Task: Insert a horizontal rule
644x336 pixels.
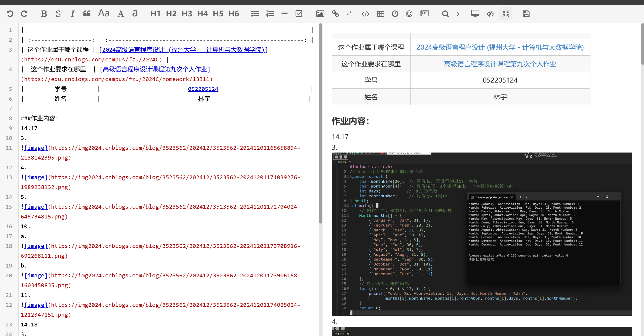Action: [x=285, y=14]
